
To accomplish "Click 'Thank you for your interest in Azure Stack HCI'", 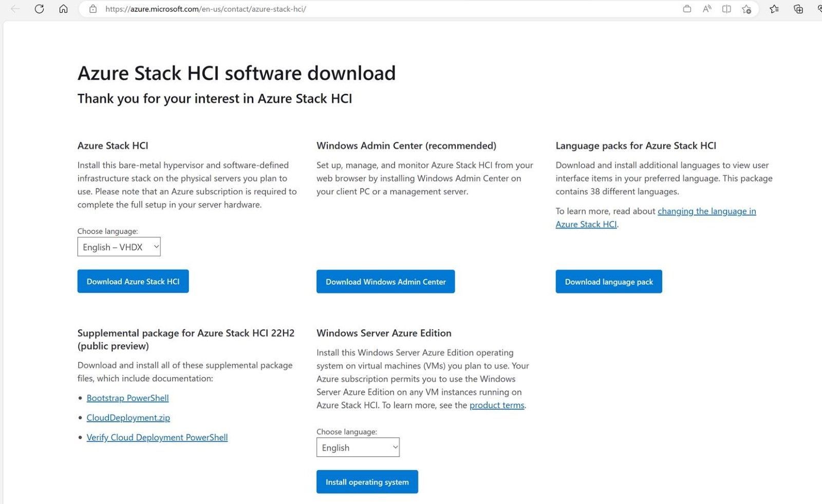I will [x=215, y=99].
